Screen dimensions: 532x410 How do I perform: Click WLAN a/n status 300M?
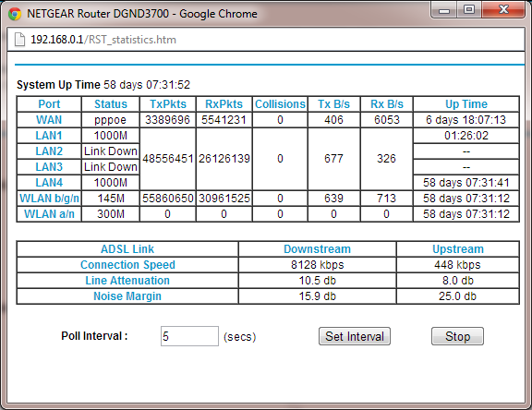click(x=111, y=214)
